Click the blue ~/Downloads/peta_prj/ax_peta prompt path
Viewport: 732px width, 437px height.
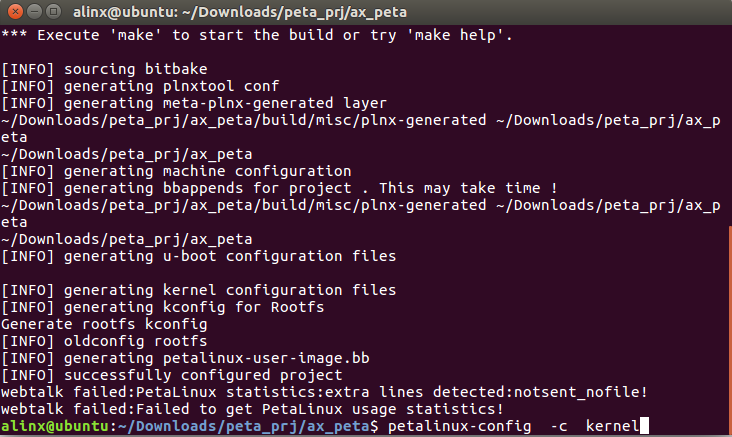[x=244, y=426]
